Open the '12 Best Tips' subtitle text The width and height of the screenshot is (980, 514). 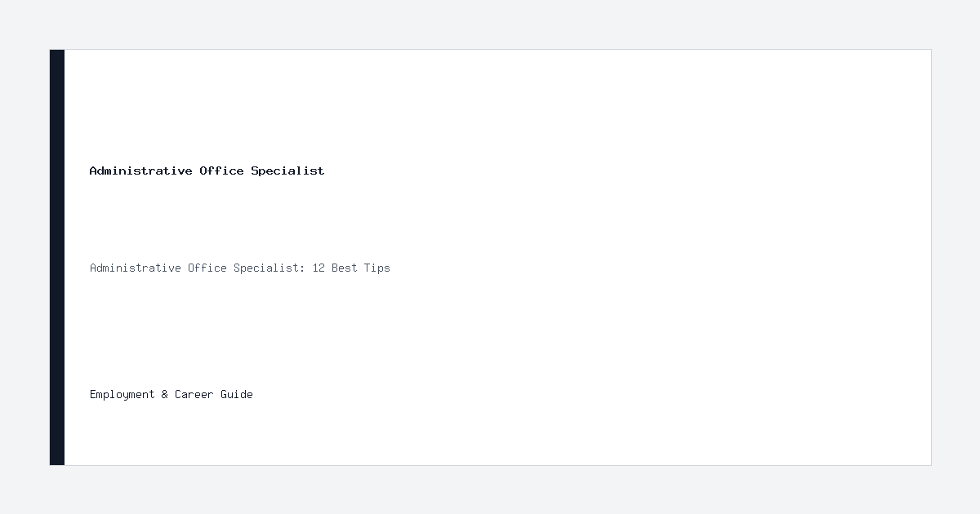(351, 268)
